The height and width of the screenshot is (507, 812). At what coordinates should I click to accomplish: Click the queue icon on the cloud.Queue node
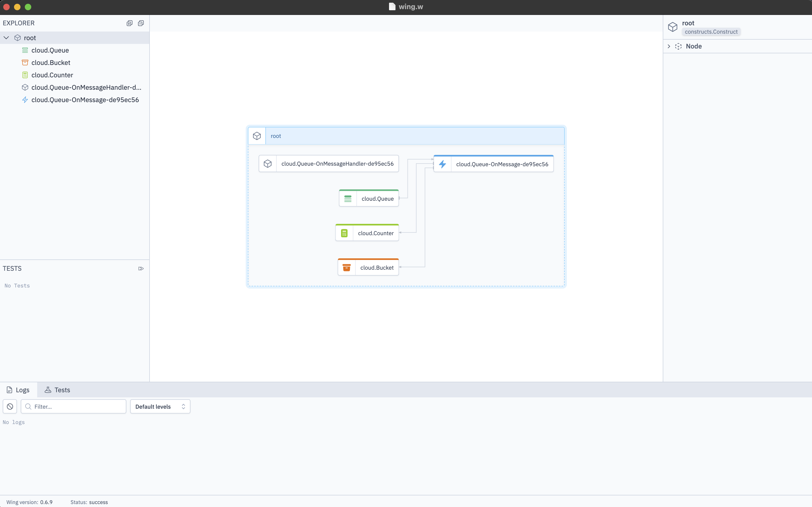coord(348,199)
